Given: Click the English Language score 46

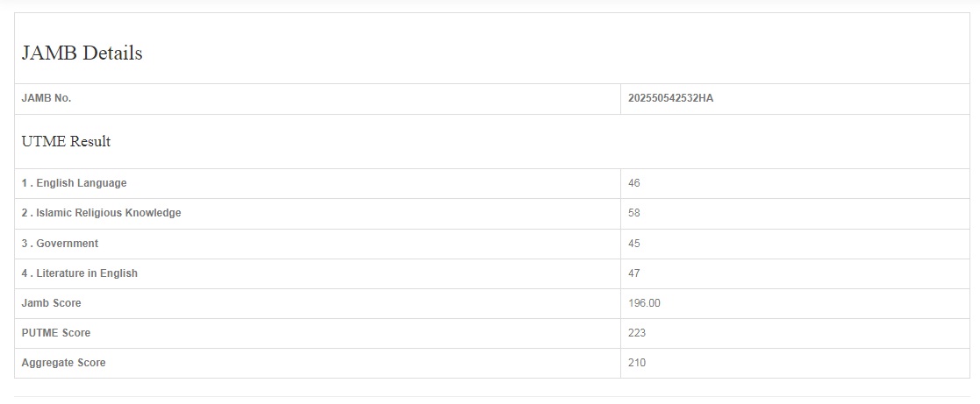Looking at the screenshot, I should tap(634, 183).
